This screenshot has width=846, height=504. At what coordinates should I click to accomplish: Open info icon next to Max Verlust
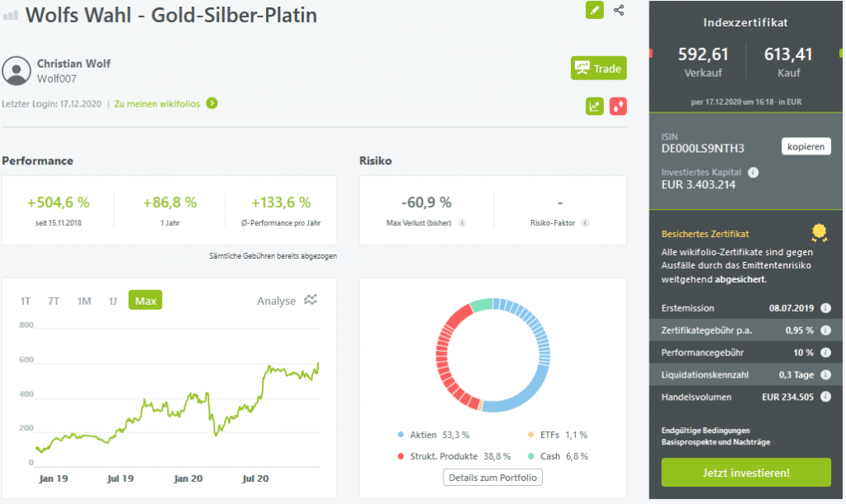click(462, 223)
